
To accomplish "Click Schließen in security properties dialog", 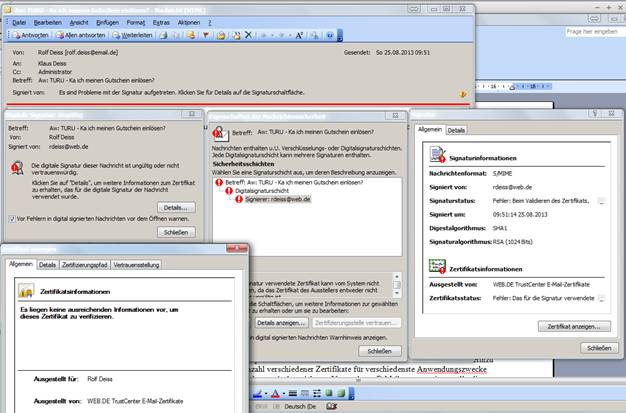I will point(380,351).
